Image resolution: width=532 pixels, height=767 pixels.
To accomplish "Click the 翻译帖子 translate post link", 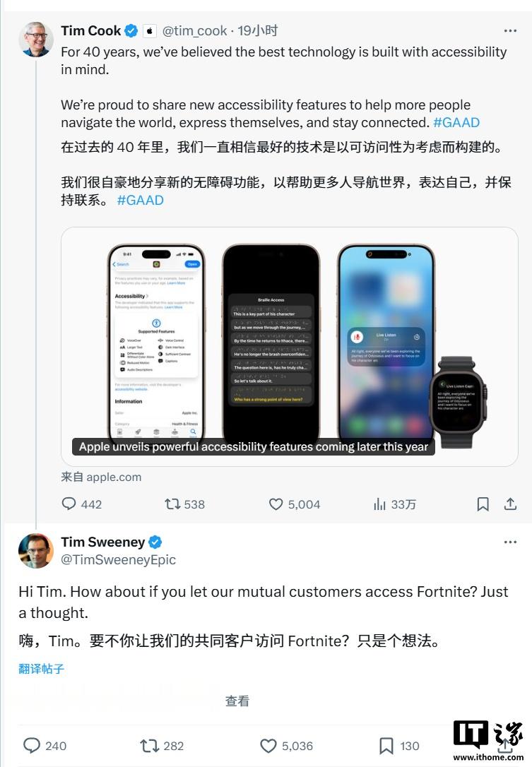I will [41, 669].
